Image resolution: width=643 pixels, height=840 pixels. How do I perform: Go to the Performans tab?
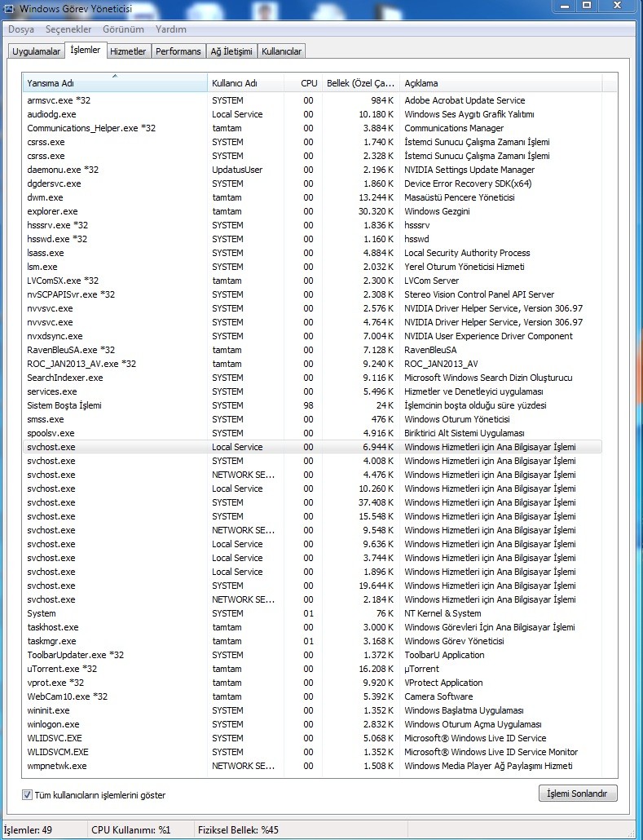tap(178, 51)
